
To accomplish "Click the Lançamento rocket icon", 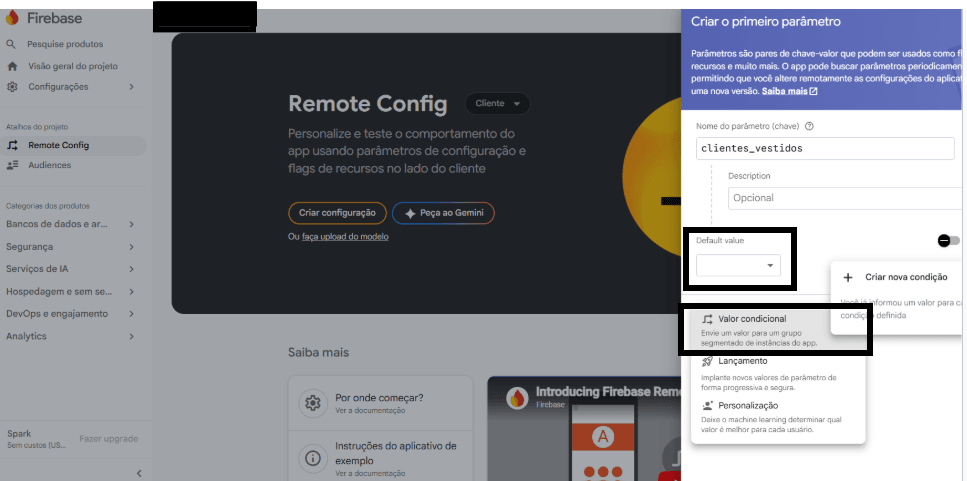I will [707, 361].
